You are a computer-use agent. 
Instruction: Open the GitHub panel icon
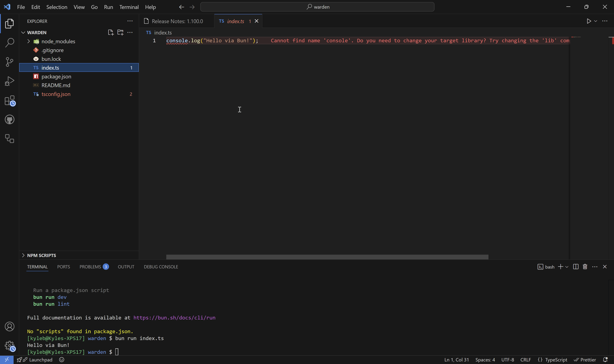9,120
